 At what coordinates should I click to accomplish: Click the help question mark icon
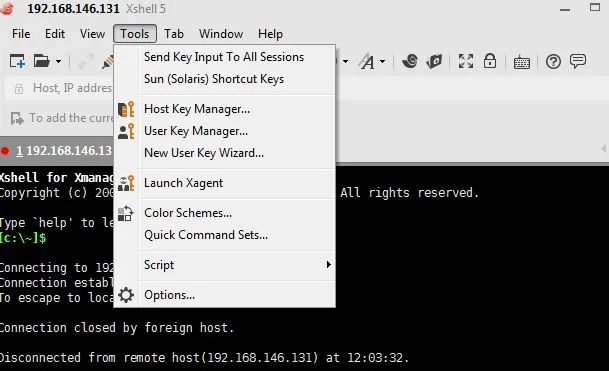[553, 61]
